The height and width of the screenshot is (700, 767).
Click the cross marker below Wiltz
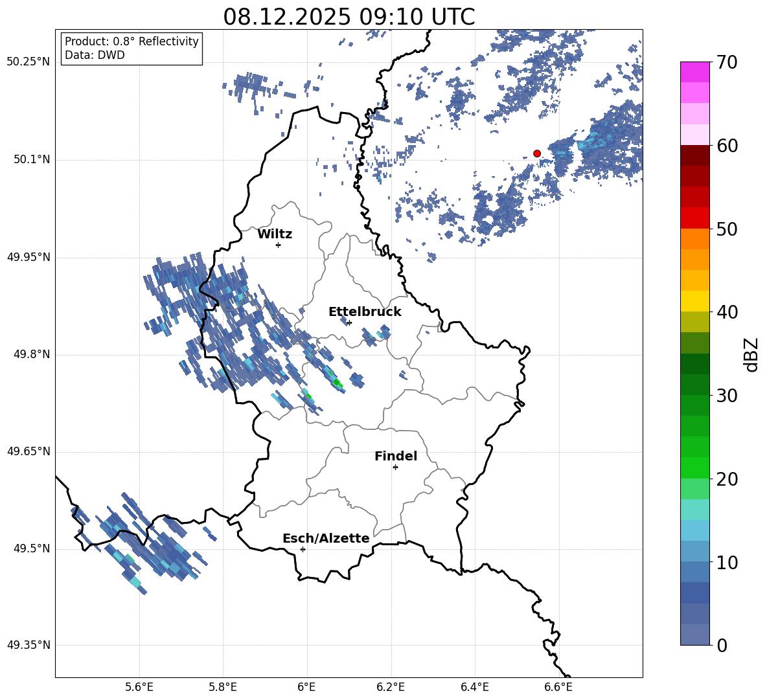pyautogui.click(x=279, y=245)
